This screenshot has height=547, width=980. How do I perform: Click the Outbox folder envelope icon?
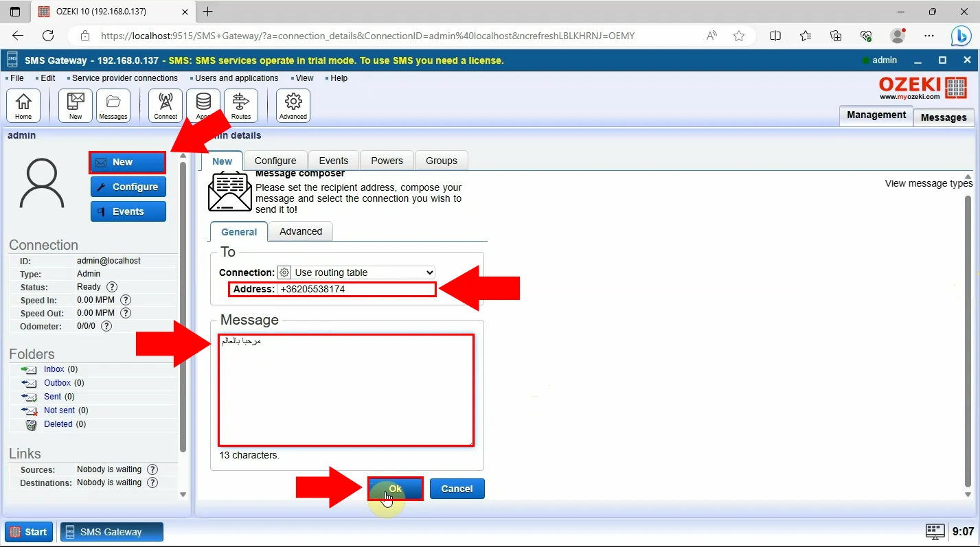tap(29, 383)
